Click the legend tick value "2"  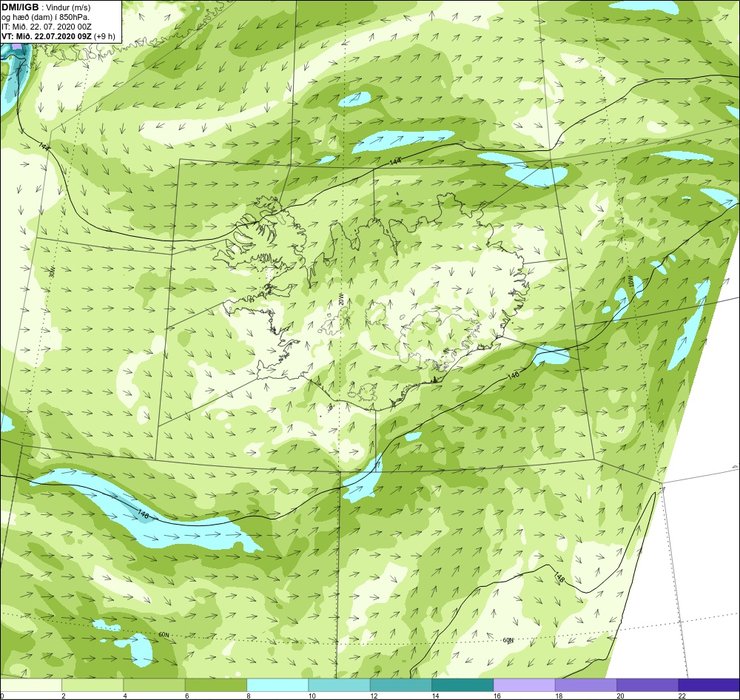pos(63,696)
